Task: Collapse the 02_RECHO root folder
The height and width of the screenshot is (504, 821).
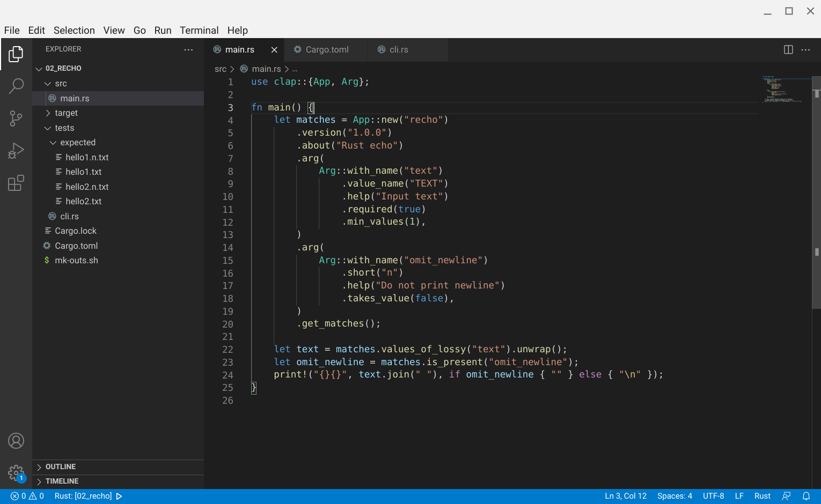Action: 39,69
